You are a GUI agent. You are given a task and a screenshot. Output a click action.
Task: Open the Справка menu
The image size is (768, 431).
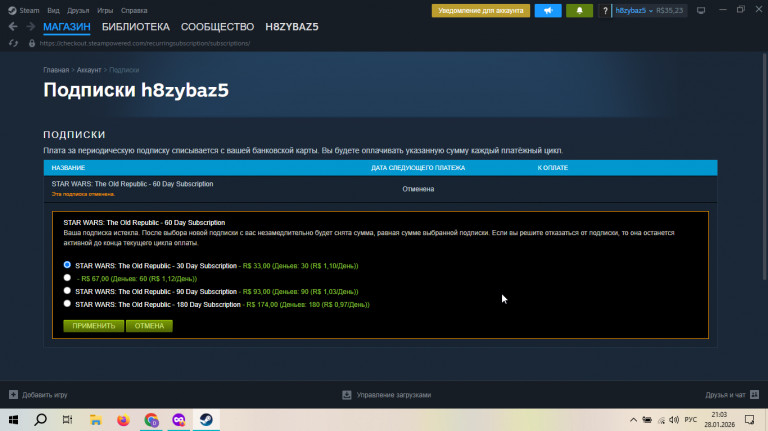click(x=134, y=10)
